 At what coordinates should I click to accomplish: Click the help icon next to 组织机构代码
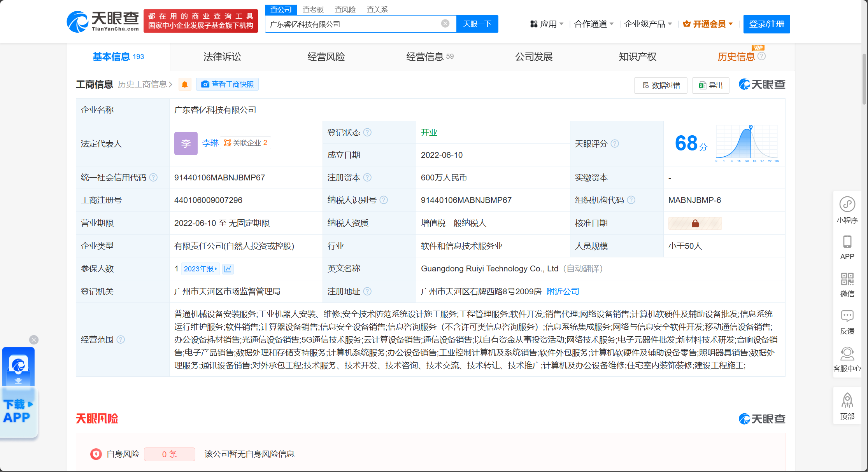631,200
